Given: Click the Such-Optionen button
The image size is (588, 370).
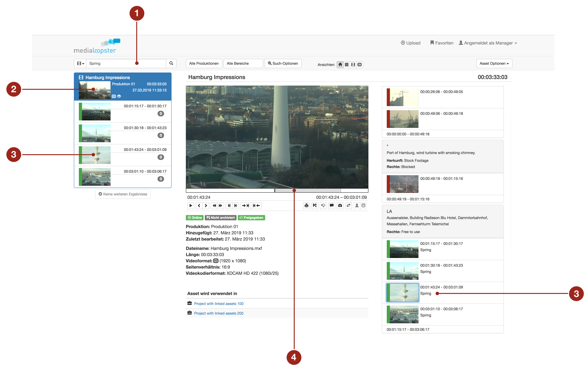Looking at the screenshot, I should point(283,63).
